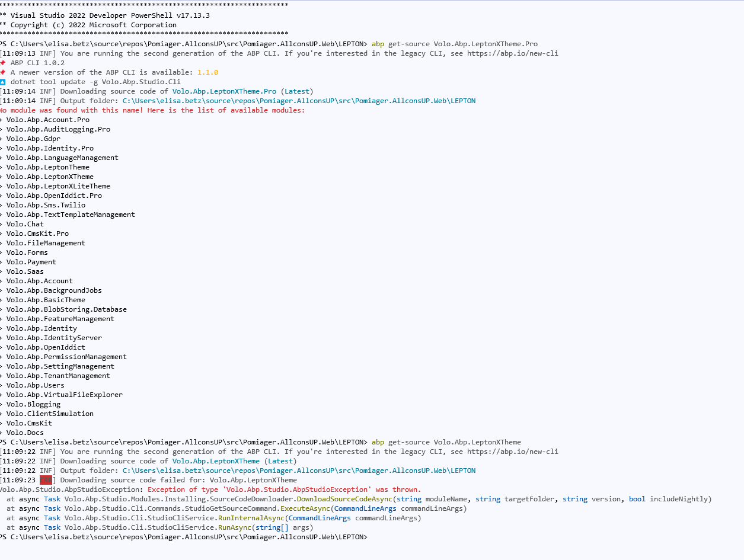Click the red ERR badge in the log

point(46,480)
